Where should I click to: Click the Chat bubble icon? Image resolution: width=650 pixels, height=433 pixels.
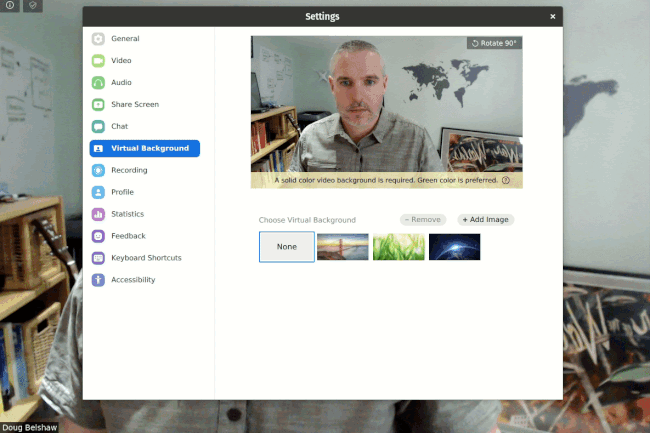coord(98,126)
